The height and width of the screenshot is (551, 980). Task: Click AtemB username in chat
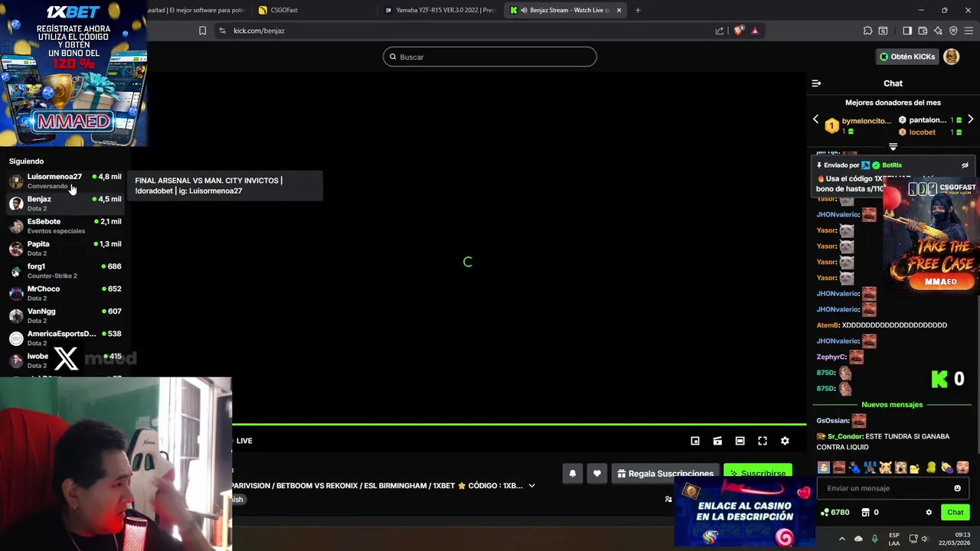(x=828, y=325)
